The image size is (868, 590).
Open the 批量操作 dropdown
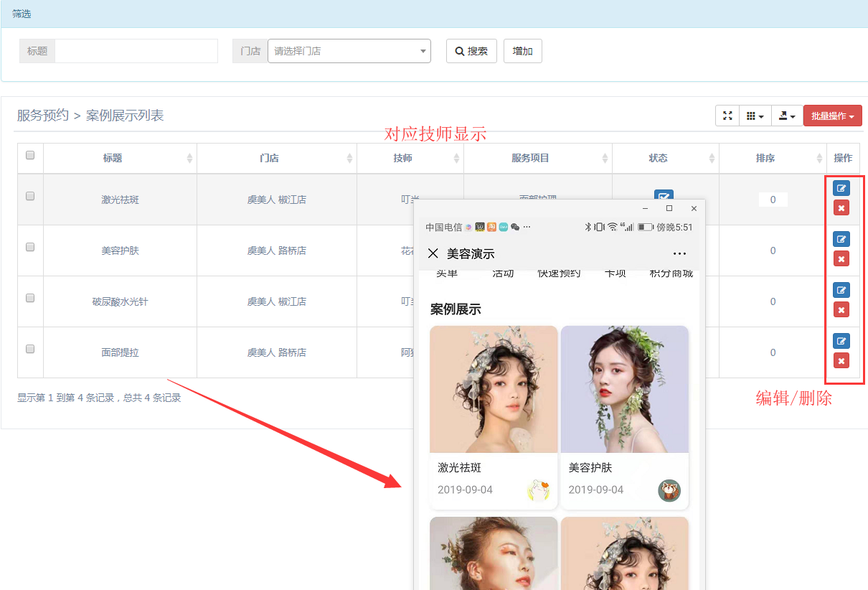coord(832,116)
